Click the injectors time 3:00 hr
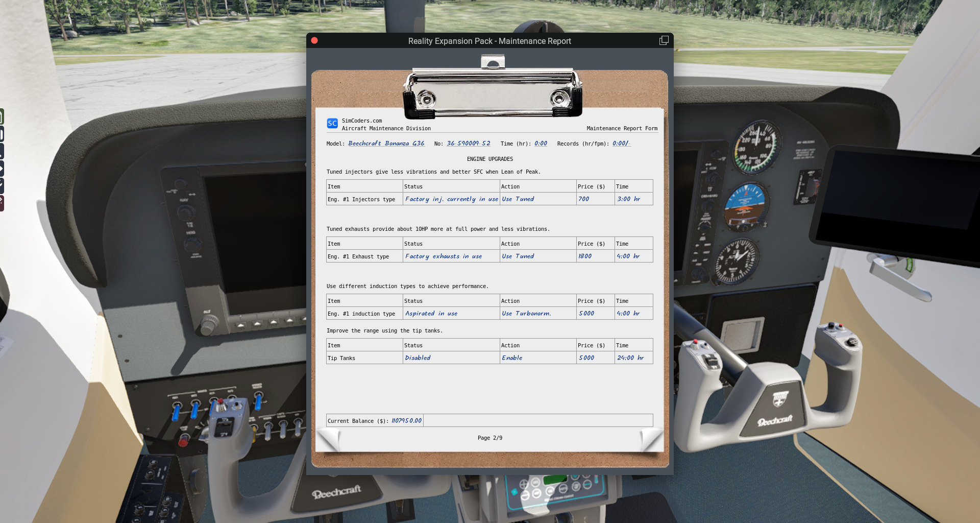Image resolution: width=980 pixels, height=523 pixels. coord(628,199)
